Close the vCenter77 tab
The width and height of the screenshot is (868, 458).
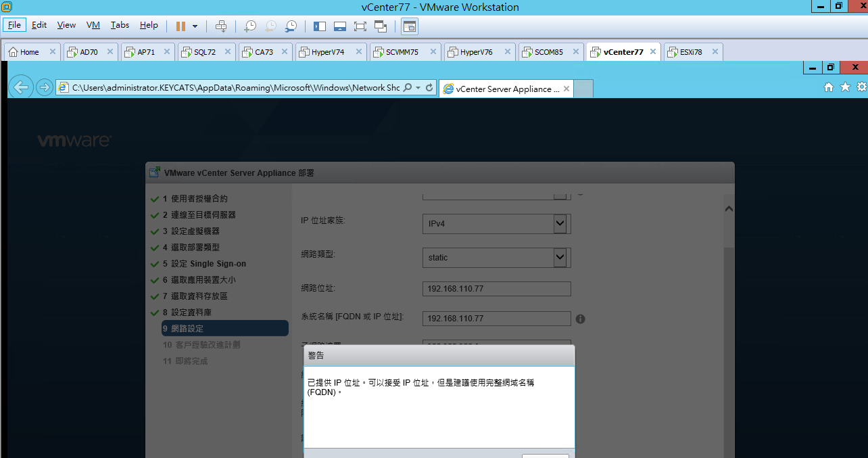point(653,52)
